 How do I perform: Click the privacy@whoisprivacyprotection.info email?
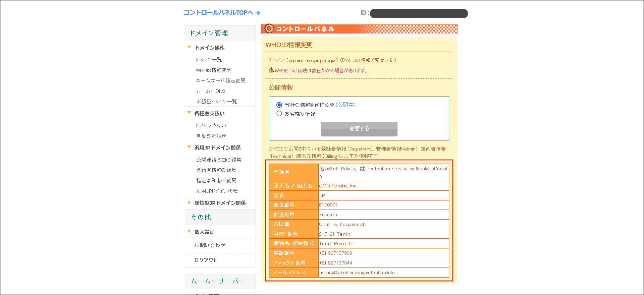tap(357, 273)
